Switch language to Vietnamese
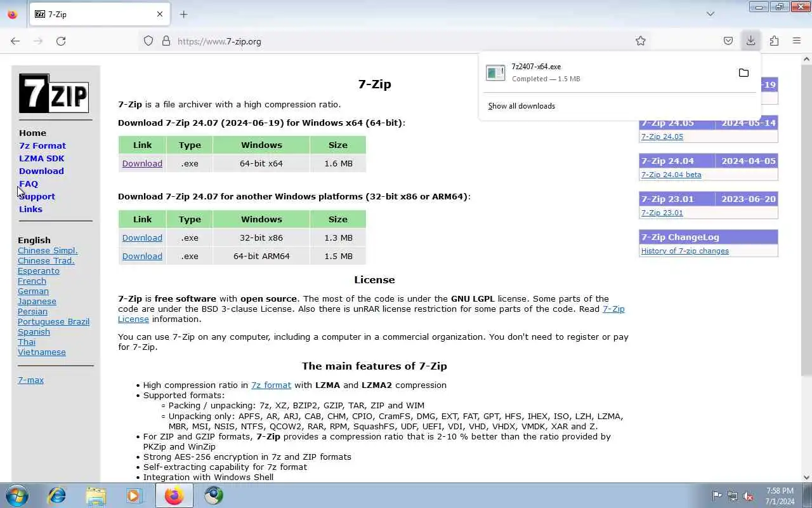The image size is (812, 508). [42, 352]
